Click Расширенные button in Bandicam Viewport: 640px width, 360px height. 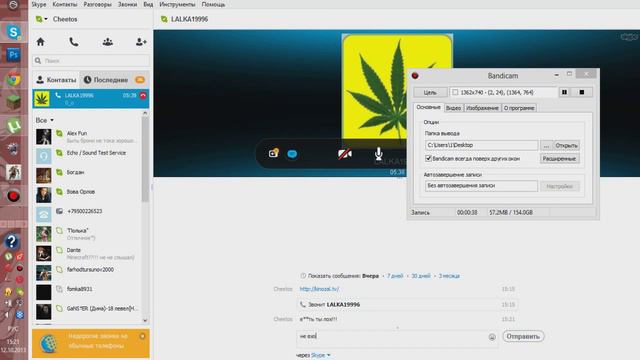click(x=560, y=158)
